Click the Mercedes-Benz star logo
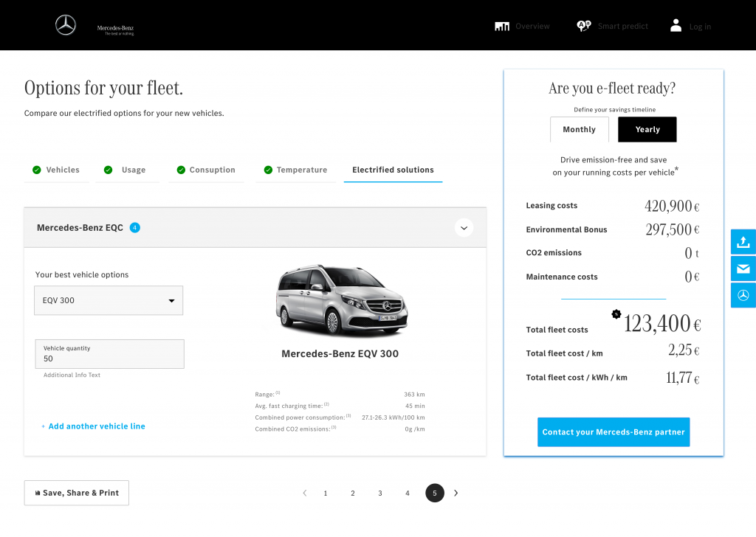 [66, 26]
